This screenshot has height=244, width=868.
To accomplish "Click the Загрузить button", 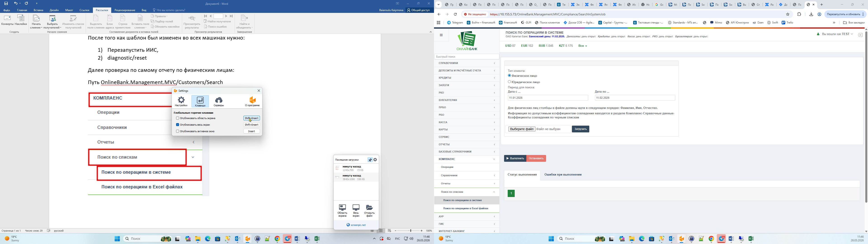I will (x=580, y=129).
